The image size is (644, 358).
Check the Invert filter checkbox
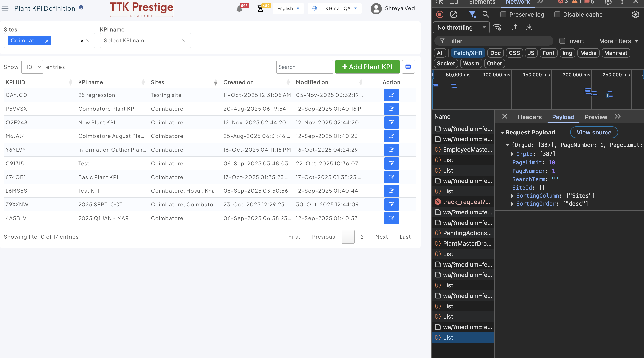[x=562, y=41]
